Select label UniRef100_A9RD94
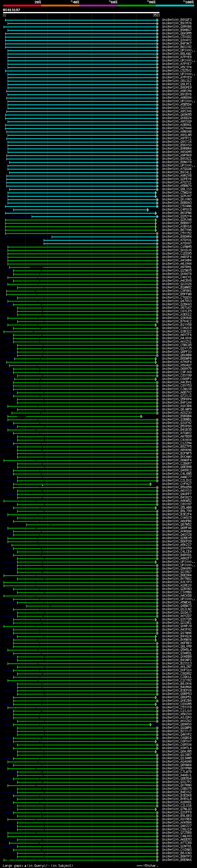The image size is (197, 868). point(177,98)
